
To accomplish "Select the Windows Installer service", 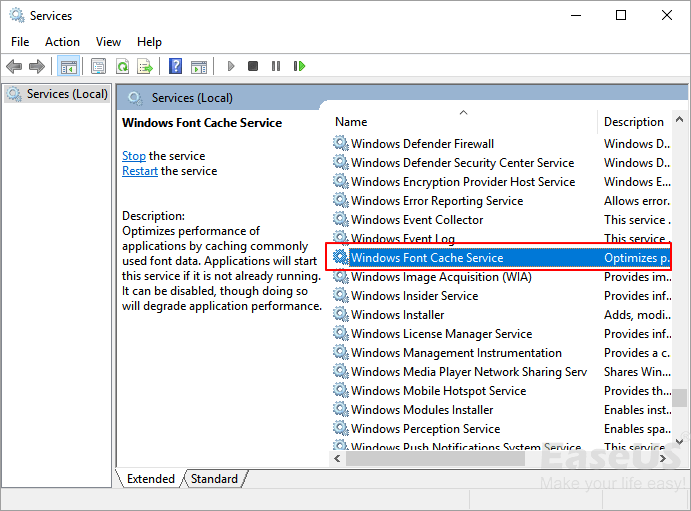I will tap(397, 315).
